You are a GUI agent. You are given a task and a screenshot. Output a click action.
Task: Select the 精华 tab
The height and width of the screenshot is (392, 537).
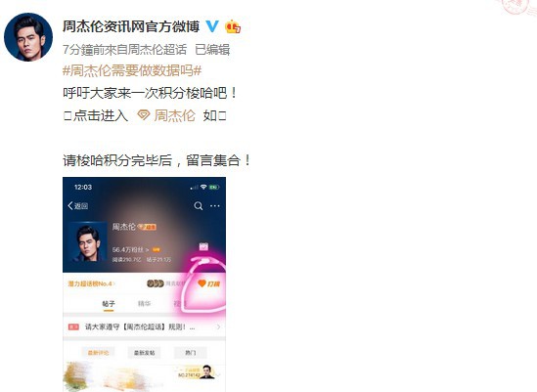pyautogui.click(x=144, y=304)
